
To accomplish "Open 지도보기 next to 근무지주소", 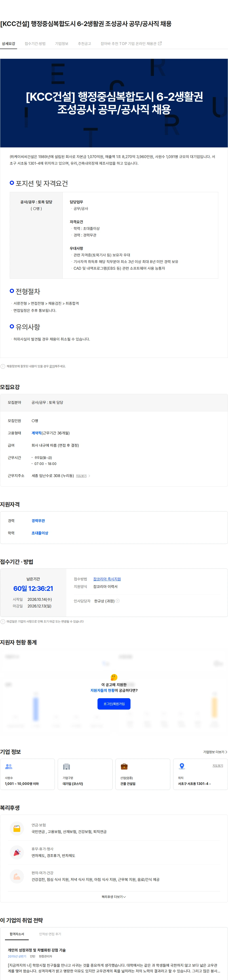I will click(x=81, y=476).
